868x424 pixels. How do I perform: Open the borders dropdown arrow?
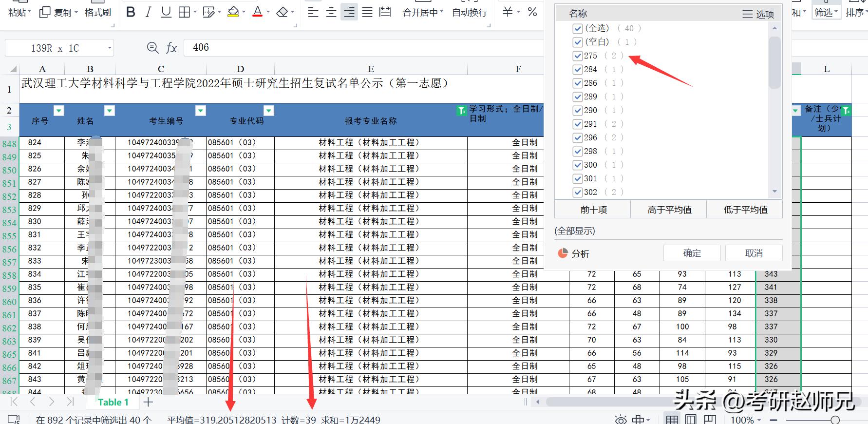point(195,13)
